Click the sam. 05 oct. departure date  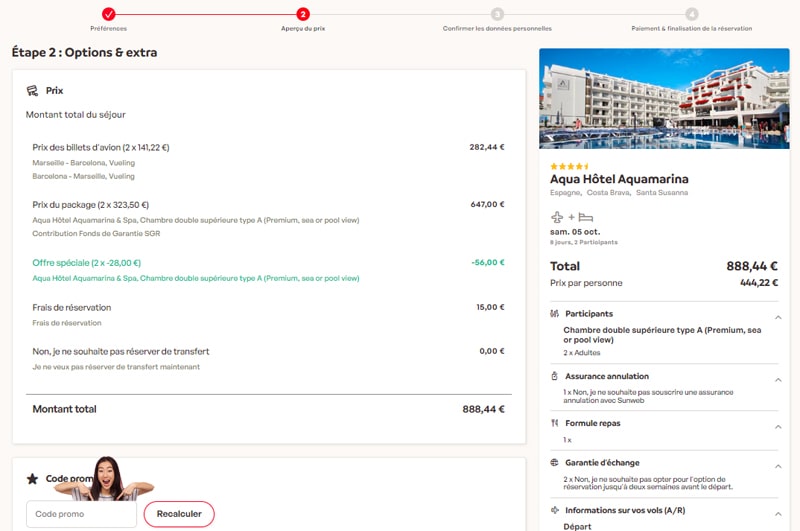pos(575,232)
